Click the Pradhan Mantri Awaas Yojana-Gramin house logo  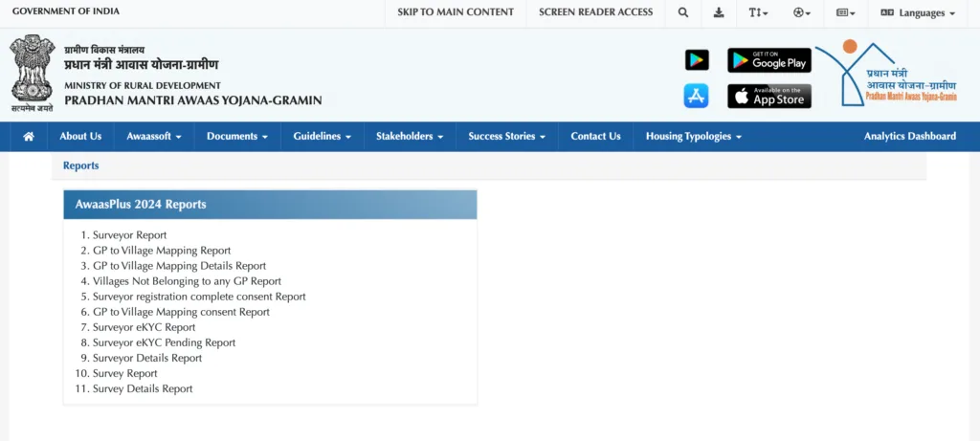click(885, 74)
